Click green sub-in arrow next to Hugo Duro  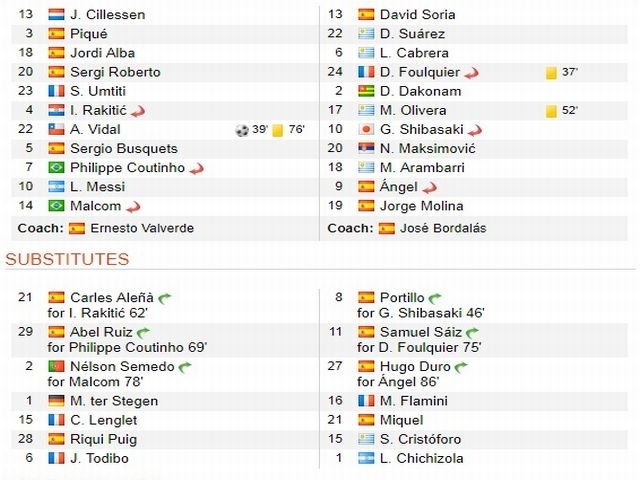461,367
